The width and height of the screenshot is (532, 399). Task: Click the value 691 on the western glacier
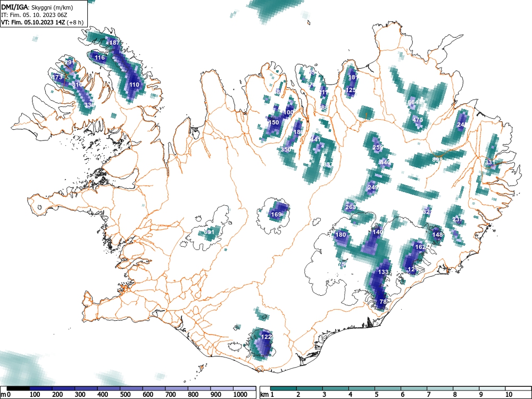(209, 232)
